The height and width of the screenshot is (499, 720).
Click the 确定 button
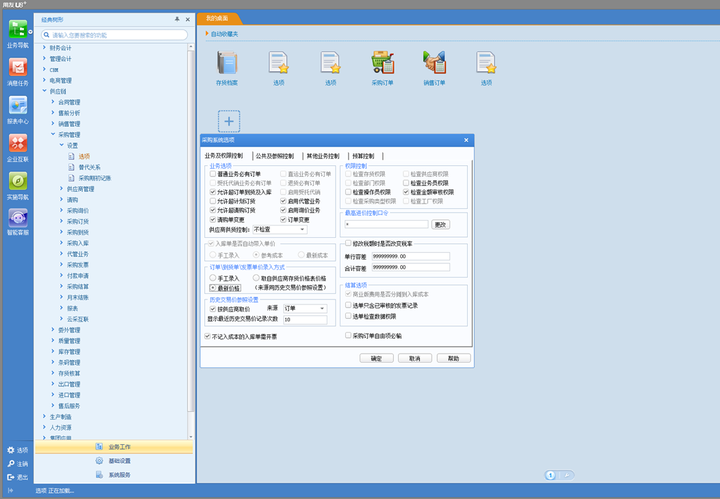(x=376, y=358)
